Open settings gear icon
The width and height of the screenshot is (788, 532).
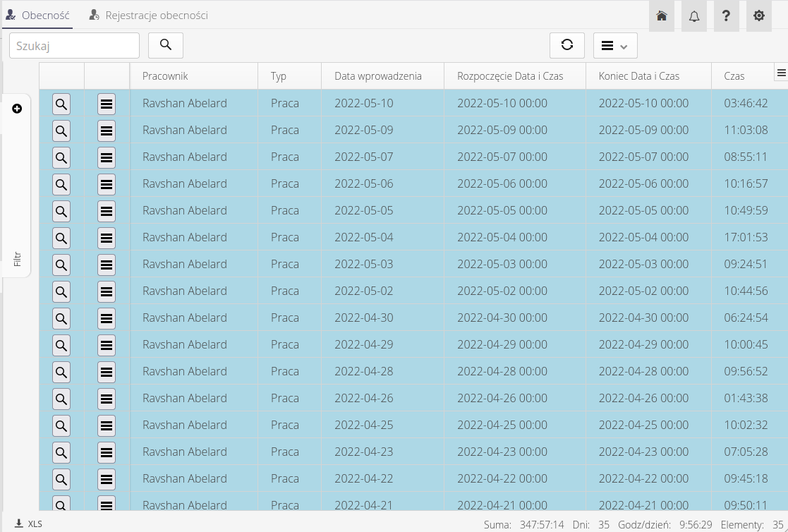[x=759, y=16]
